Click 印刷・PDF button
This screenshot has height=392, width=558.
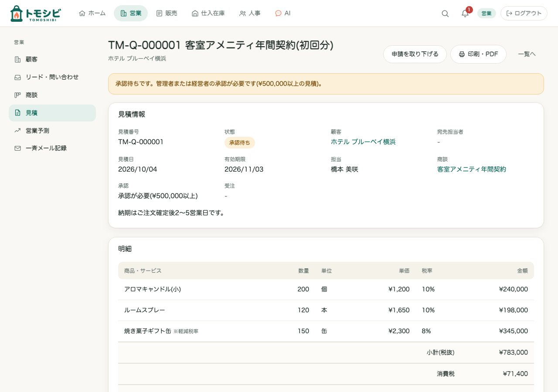[x=478, y=54]
